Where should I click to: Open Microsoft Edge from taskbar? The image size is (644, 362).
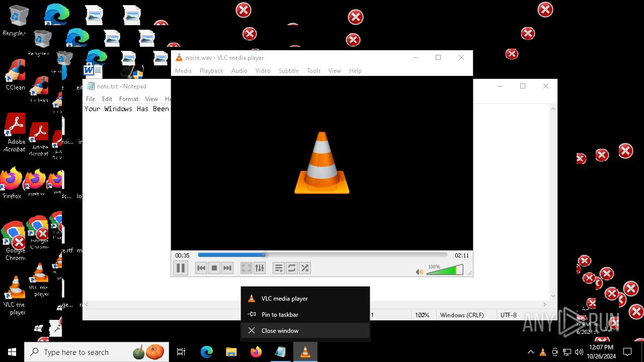click(x=207, y=352)
